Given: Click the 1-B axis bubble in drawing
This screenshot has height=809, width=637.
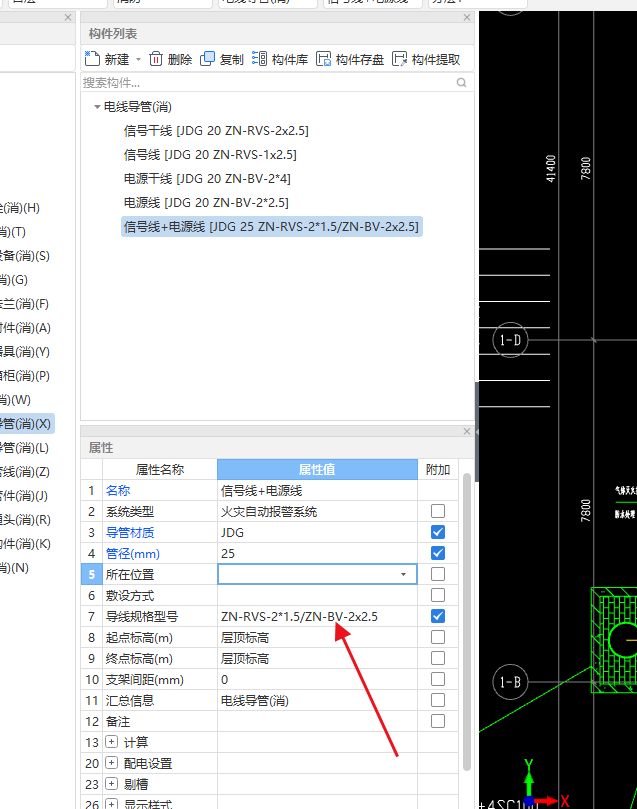Looking at the screenshot, I should point(510,682).
